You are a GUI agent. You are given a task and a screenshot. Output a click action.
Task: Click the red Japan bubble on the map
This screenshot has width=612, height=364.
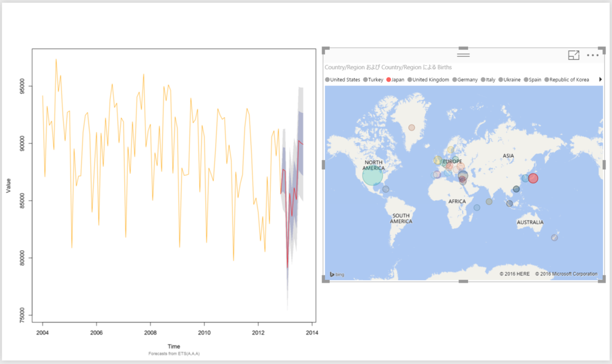(x=533, y=178)
